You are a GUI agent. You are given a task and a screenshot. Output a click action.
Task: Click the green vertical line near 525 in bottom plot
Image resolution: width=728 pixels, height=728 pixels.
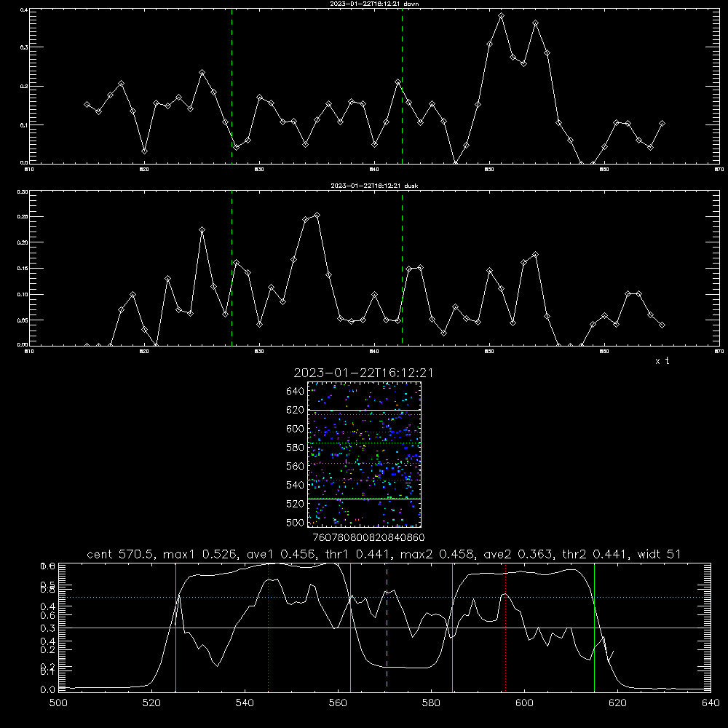pos(175,628)
